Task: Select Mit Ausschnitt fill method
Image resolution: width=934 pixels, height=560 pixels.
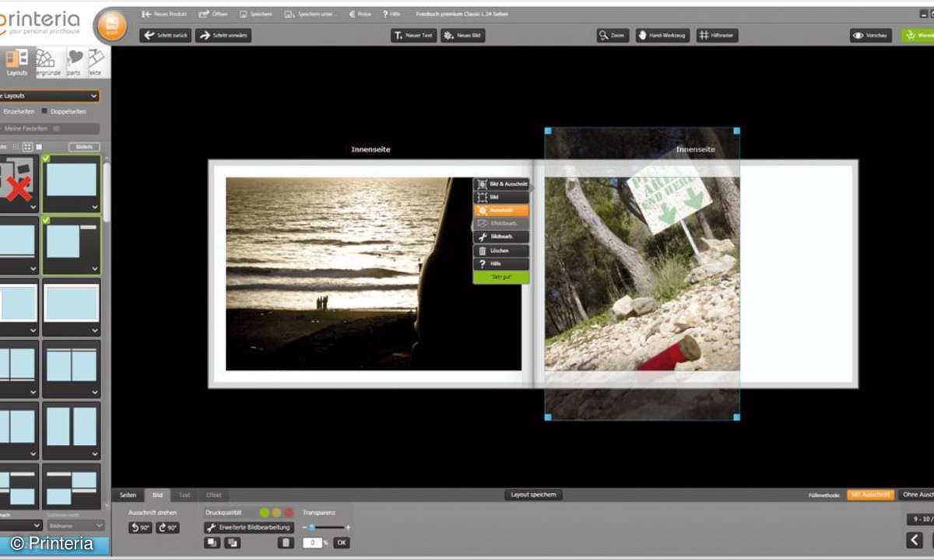Action: point(870,495)
